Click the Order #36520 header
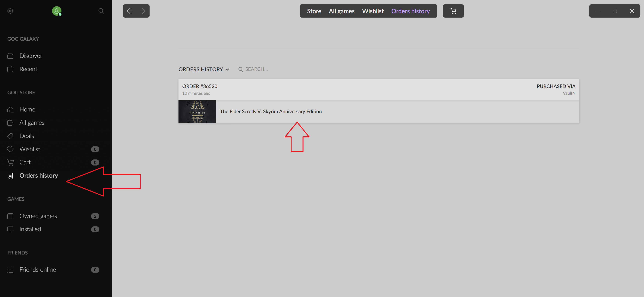644x297 pixels. 199,86
